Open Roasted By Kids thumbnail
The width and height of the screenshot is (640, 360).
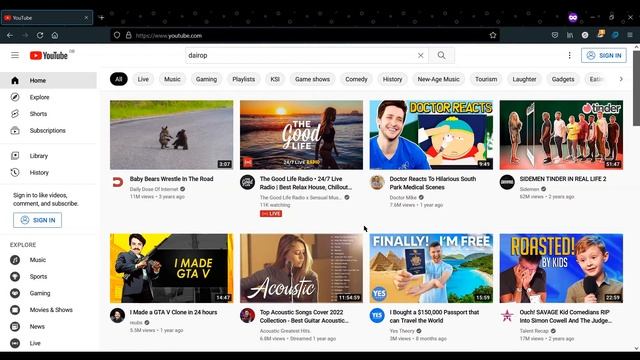pyautogui.click(x=561, y=268)
